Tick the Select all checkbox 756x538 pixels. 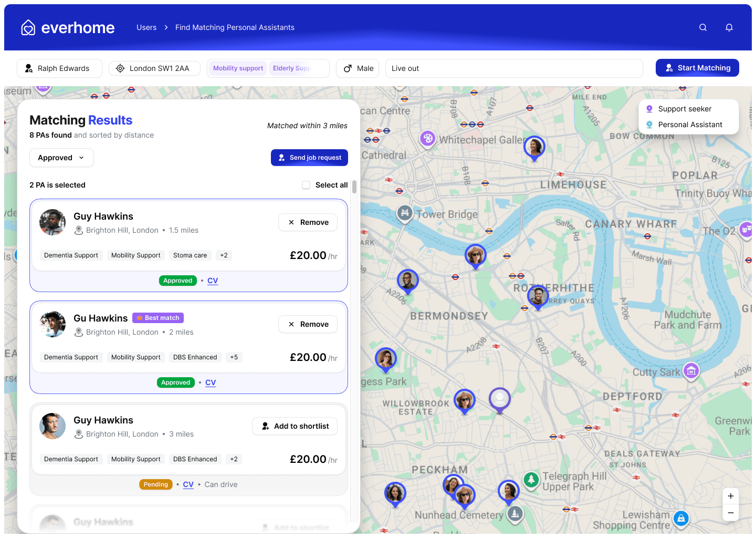(x=306, y=185)
